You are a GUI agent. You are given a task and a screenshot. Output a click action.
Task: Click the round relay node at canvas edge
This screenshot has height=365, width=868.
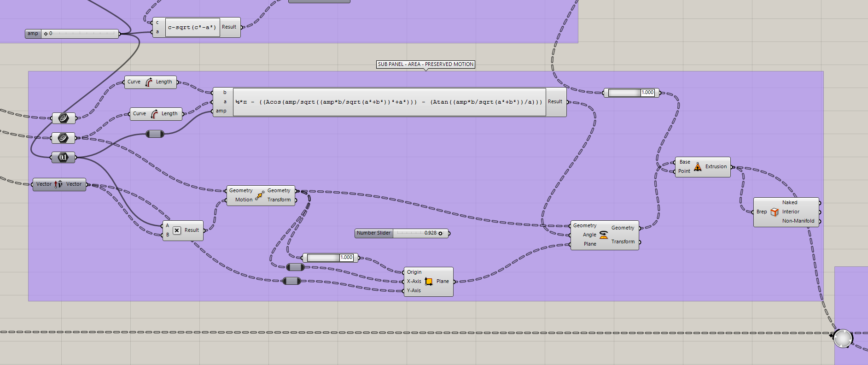click(x=843, y=339)
